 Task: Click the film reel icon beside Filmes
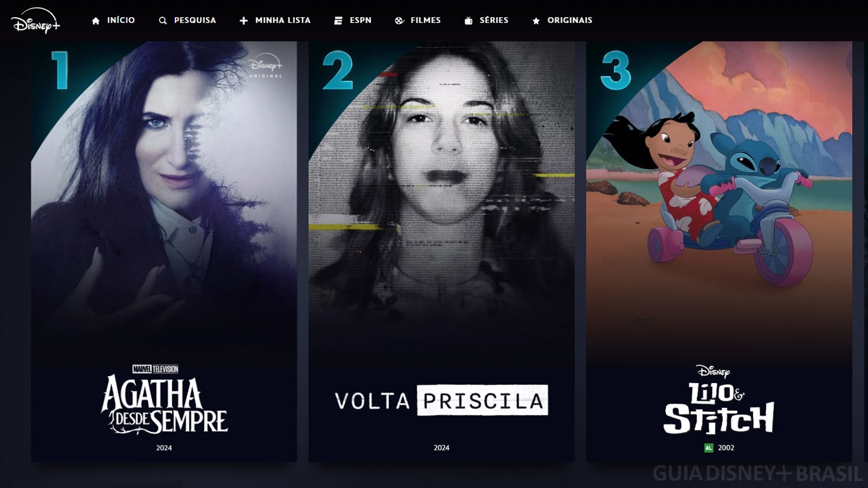tap(399, 21)
